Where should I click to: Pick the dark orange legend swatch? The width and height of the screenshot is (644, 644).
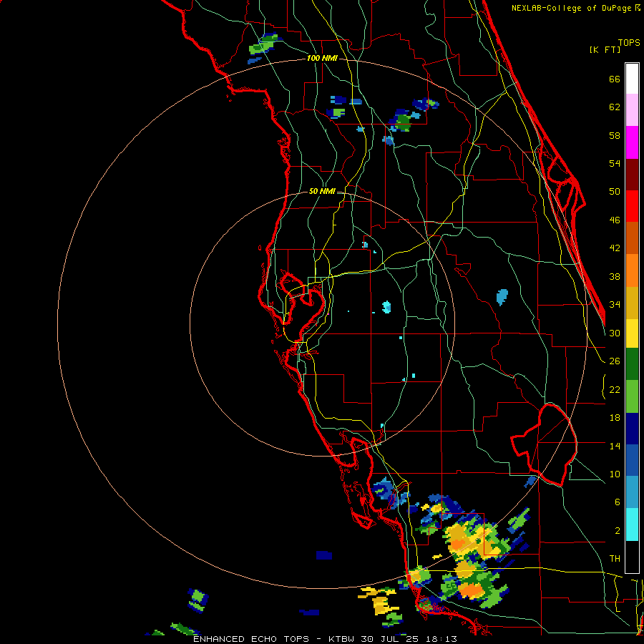[x=632, y=238]
